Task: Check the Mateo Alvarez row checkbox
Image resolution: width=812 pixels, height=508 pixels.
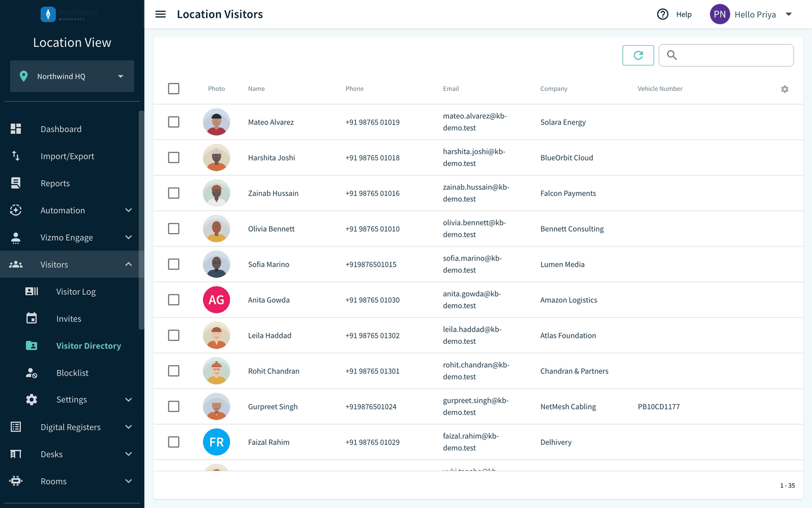Action: (174, 122)
